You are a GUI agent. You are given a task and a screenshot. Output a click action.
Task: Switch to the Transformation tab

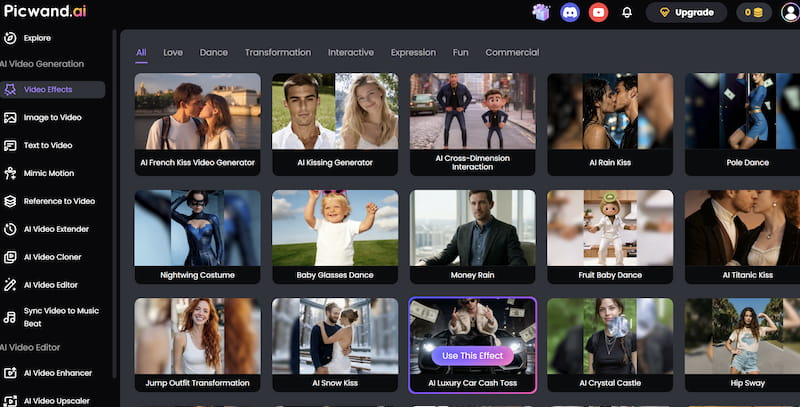click(x=278, y=53)
